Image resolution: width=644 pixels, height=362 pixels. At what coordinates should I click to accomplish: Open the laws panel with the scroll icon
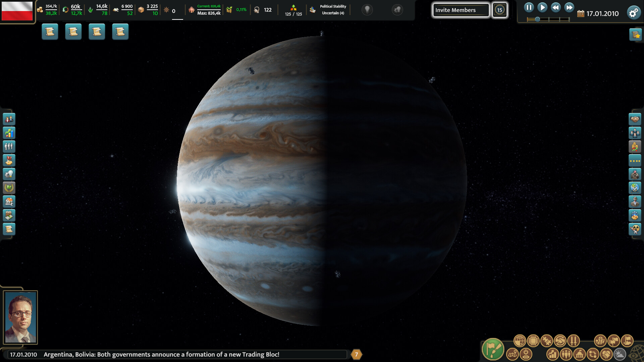[9, 229]
